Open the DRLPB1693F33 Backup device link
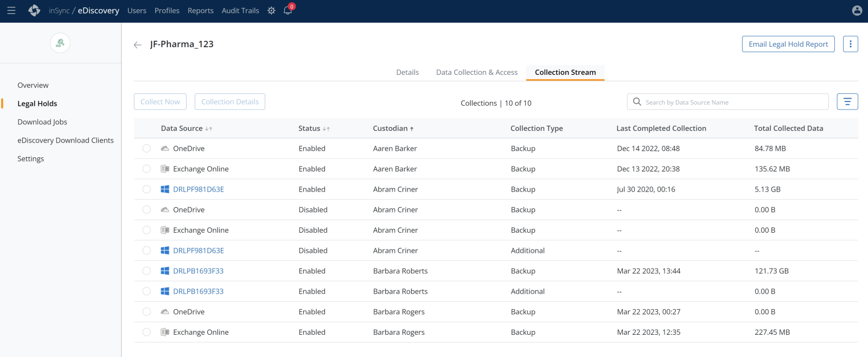 [x=198, y=271]
